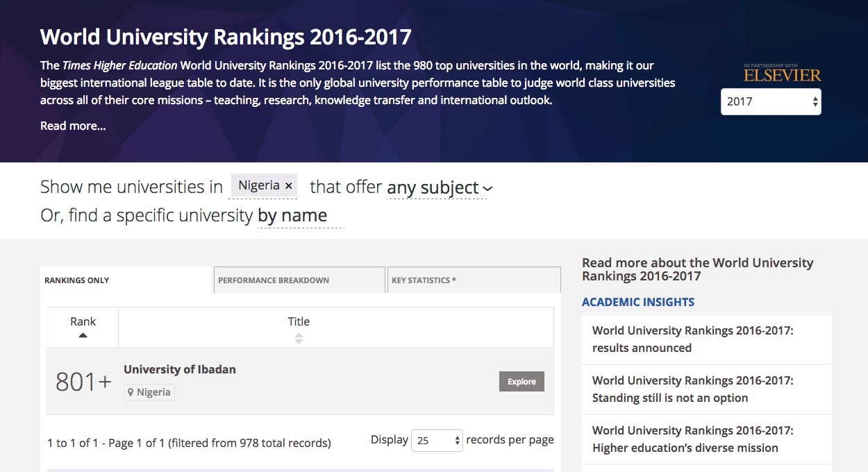The width and height of the screenshot is (868, 472).
Task: Click the Rank column header label
Action: pyautogui.click(x=83, y=321)
